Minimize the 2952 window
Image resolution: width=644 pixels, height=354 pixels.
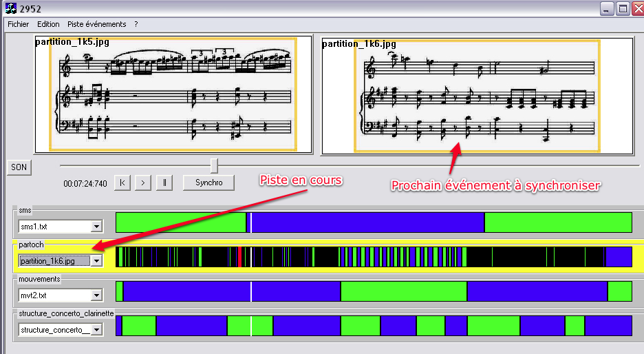(607, 9)
